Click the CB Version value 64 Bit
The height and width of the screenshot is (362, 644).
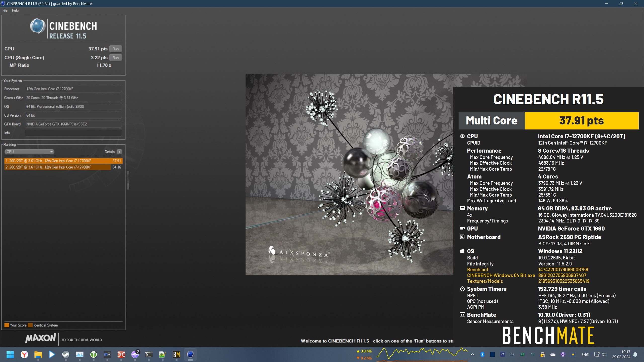[73, 115]
